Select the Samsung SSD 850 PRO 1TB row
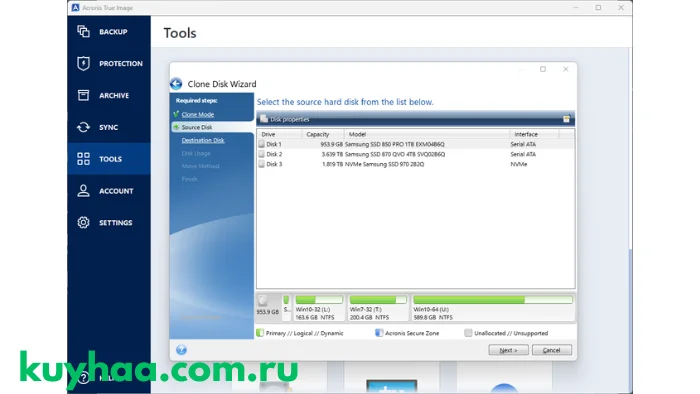Viewport: 700px width, 394px height. [x=416, y=144]
